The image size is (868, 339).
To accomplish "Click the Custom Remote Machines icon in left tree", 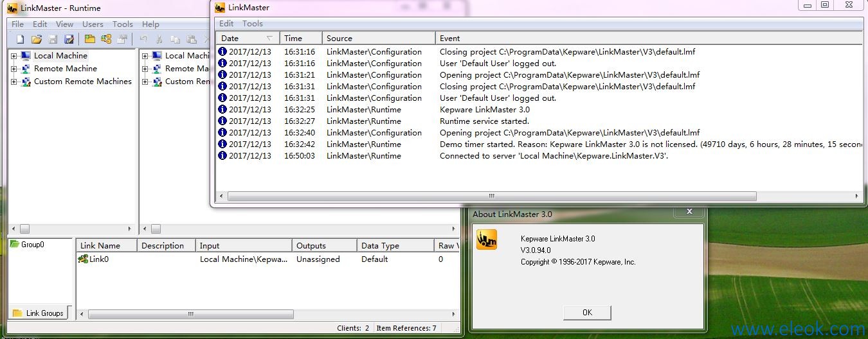I will [x=26, y=82].
